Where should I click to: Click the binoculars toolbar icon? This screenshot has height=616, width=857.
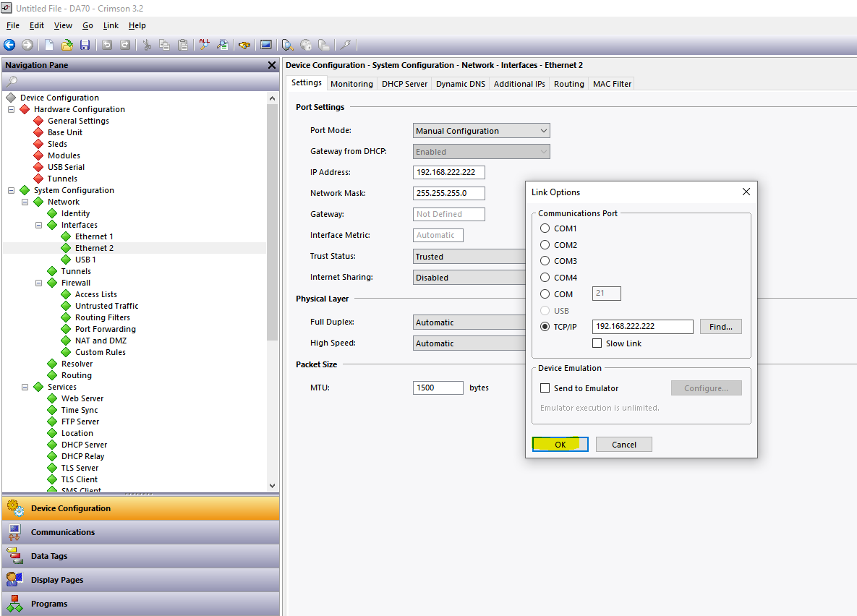pos(244,45)
